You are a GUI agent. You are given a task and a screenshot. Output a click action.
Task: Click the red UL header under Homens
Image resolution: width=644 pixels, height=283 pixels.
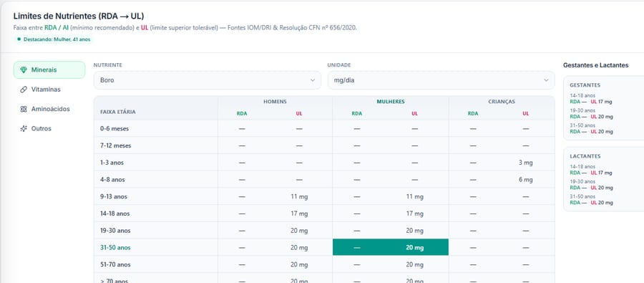pos(299,113)
